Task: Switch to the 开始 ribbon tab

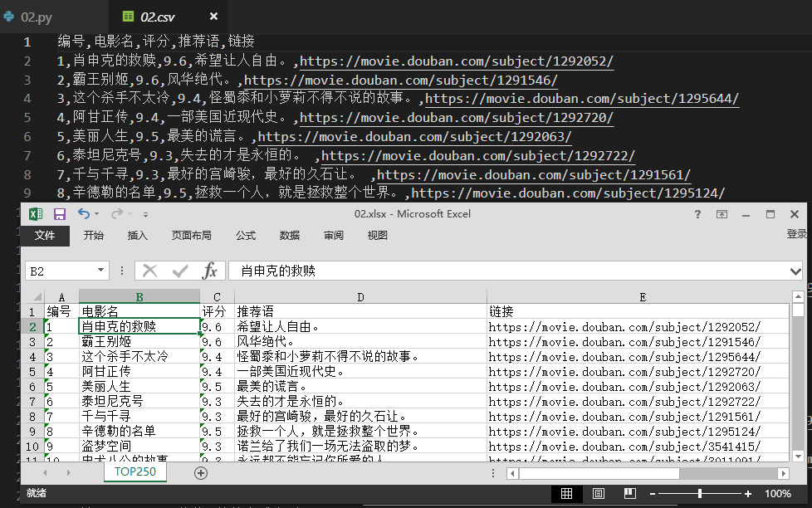Action: 94,236
